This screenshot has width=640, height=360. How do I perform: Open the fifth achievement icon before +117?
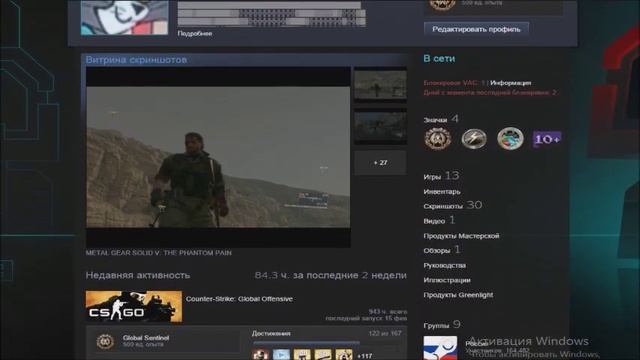pos(344,354)
